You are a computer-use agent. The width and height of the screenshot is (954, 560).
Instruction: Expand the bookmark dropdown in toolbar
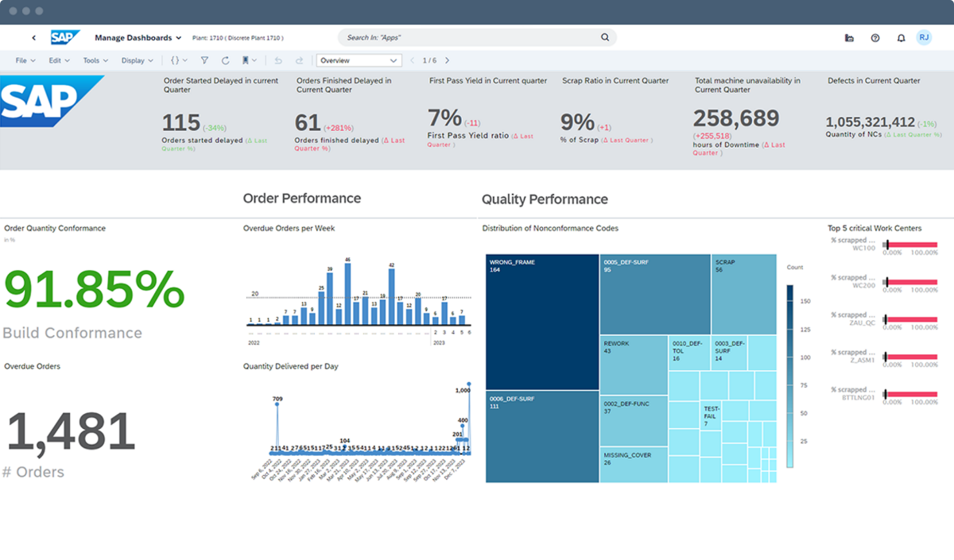[x=249, y=60]
